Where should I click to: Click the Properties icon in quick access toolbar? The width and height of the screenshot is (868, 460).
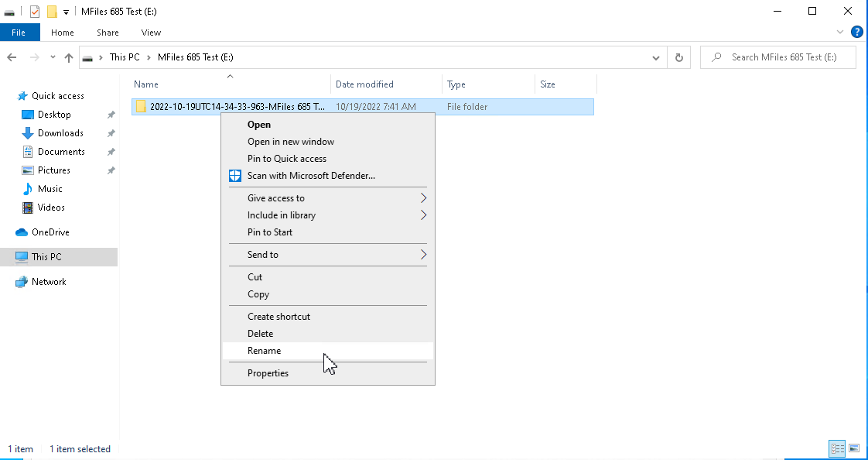coord(34,11)
